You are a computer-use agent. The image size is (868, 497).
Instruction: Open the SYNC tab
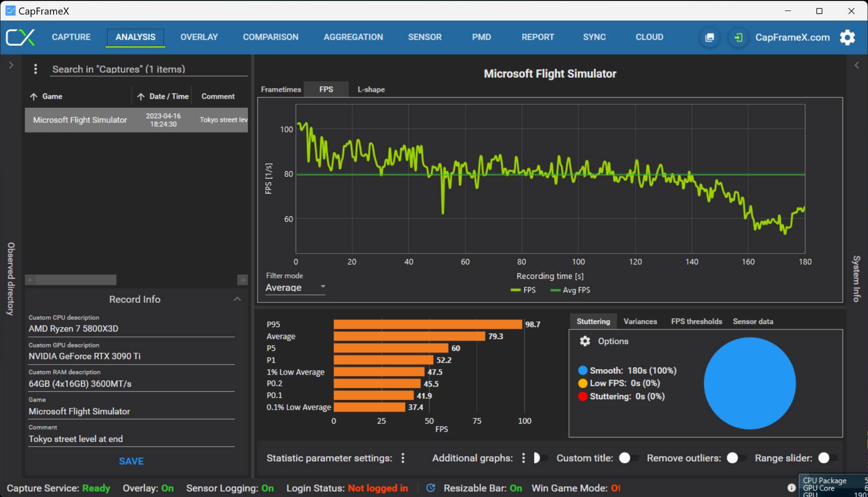594,37
